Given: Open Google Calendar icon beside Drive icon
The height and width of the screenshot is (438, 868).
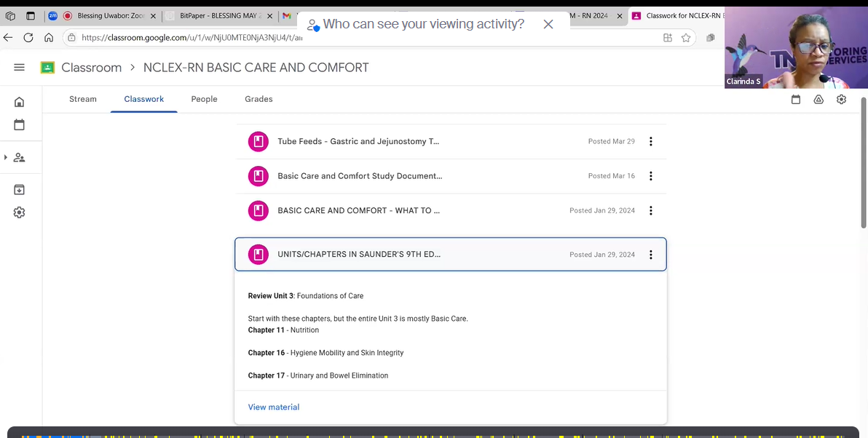Looking at the screenshot, I should 796,100.
